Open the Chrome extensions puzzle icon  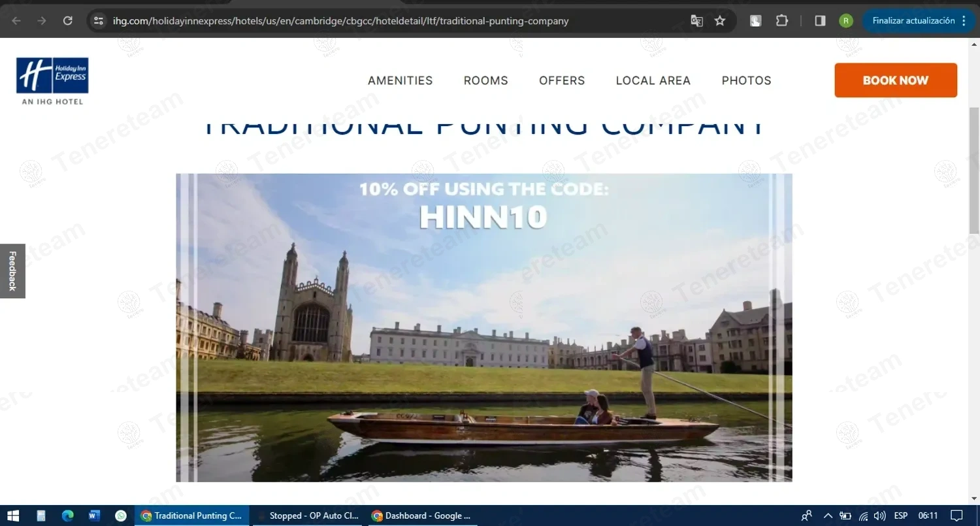[x=781, y=21]
